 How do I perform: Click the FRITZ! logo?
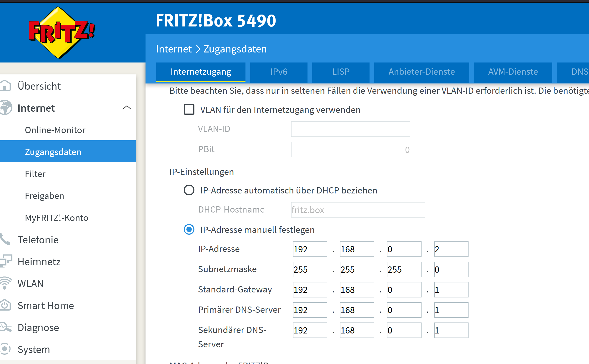[61, 33]
